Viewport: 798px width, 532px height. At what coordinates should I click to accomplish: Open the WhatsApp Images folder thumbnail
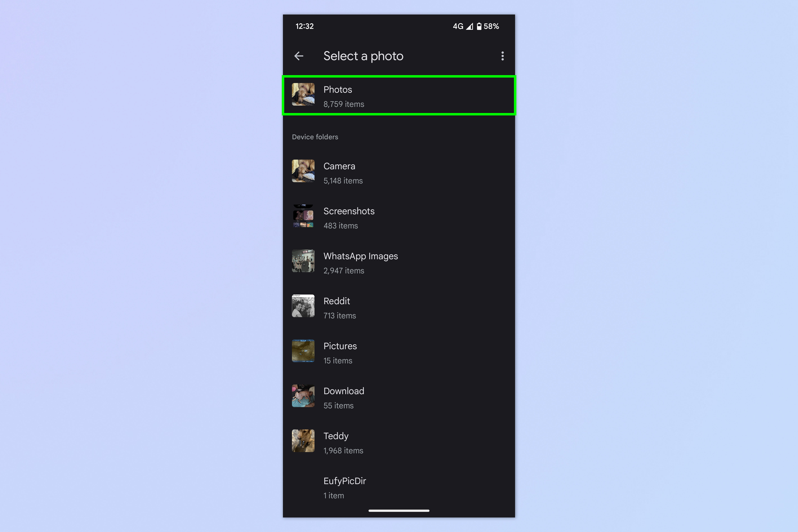pyautogui.click(x=303, y=261)
